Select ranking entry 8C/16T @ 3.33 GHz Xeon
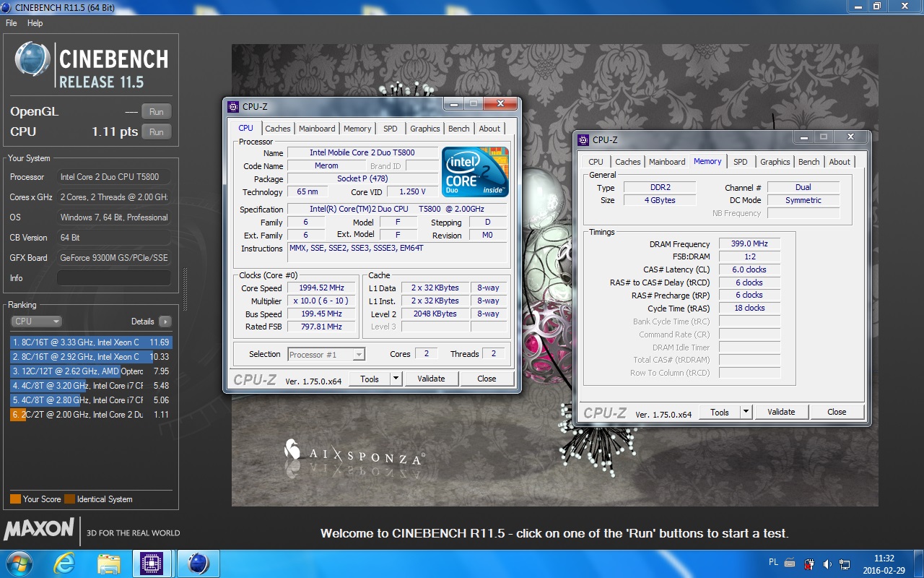Screen dimensions: 924x578 pos(91,342)
